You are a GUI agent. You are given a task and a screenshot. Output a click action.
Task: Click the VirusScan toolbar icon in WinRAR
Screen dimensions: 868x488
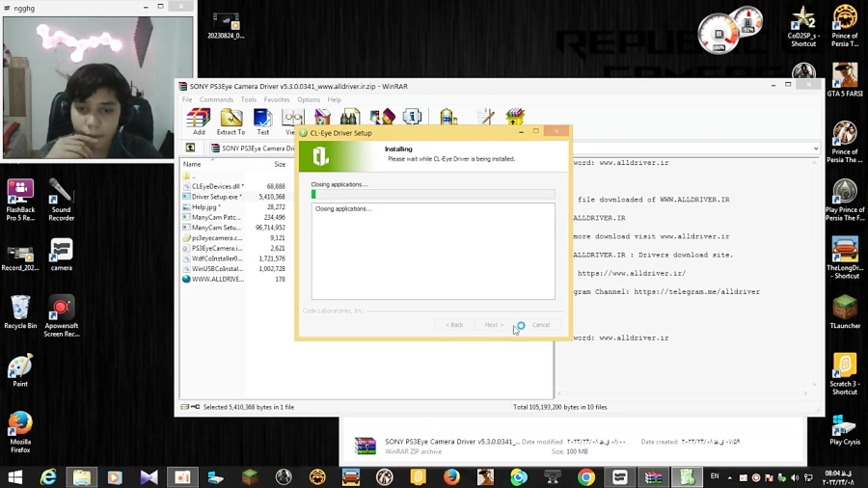click(448, 117)
